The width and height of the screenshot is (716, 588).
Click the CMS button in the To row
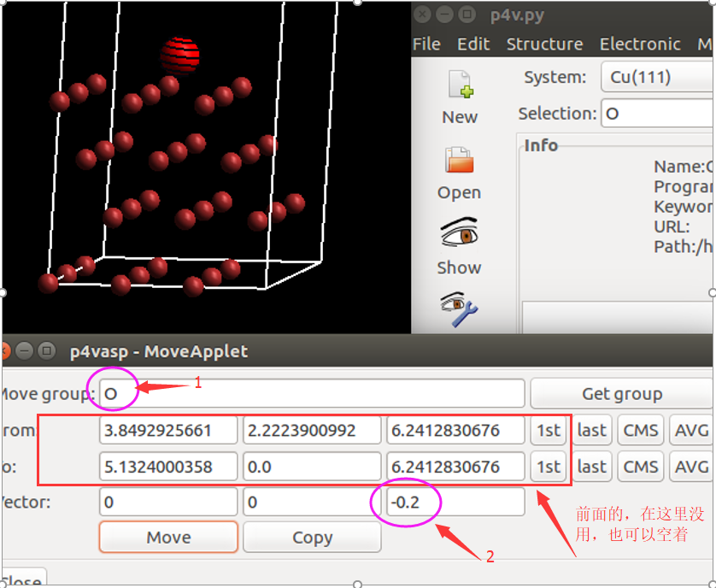click(x=640, y=467)
